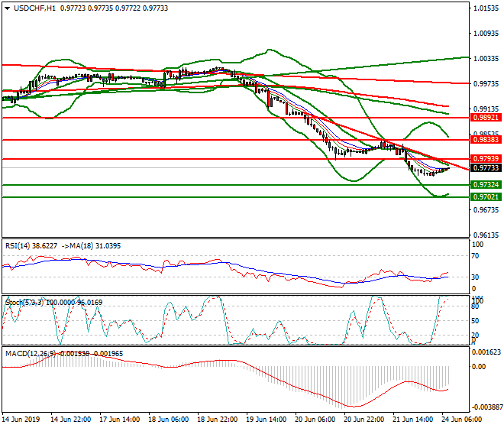Screen dimensions: 504x428
Task: Click the 21 Jun 14:00 time label
Action: pos(412,420)
